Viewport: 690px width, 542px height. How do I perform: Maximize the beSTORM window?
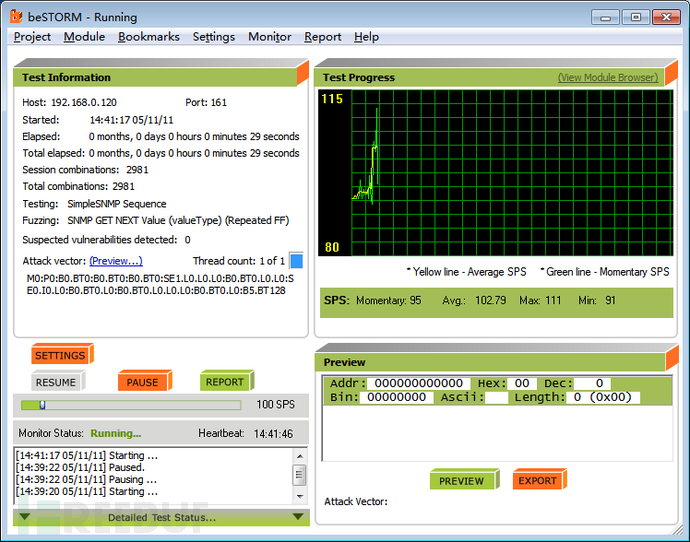(x=635, y=18)
